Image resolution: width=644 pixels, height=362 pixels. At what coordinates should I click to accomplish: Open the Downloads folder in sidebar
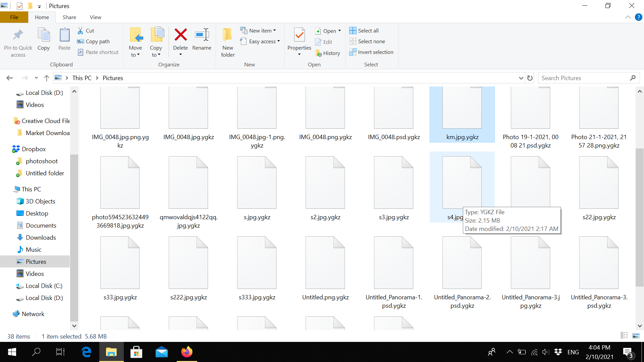click(41, 237)
